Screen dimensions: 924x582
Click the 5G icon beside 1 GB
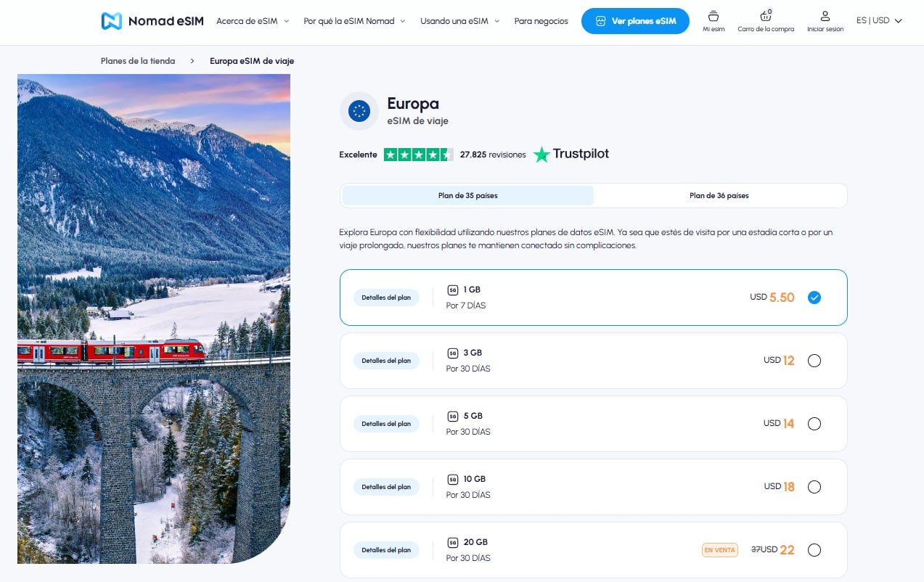click(x=453, y=290)
